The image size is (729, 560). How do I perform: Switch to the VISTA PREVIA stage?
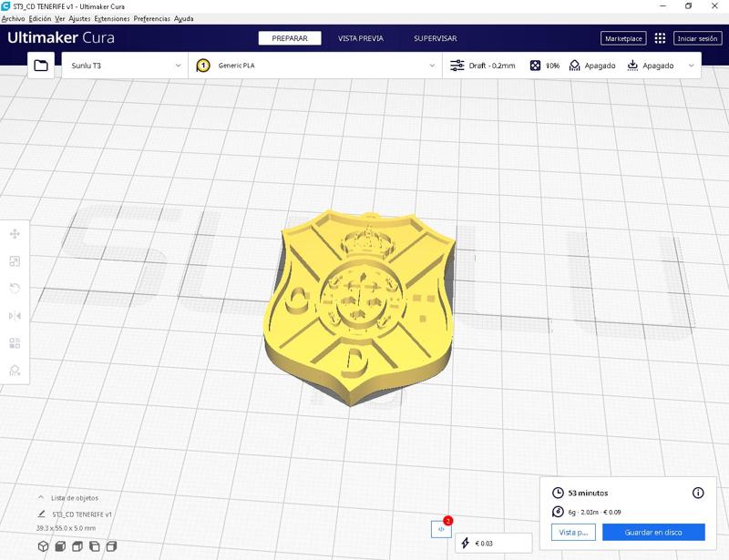(361, 38)
